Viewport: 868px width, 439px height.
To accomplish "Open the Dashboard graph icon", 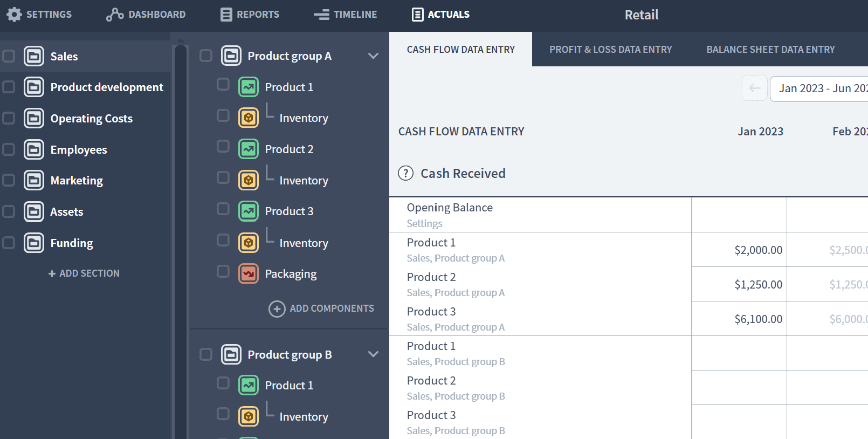I will coord(115,15).
